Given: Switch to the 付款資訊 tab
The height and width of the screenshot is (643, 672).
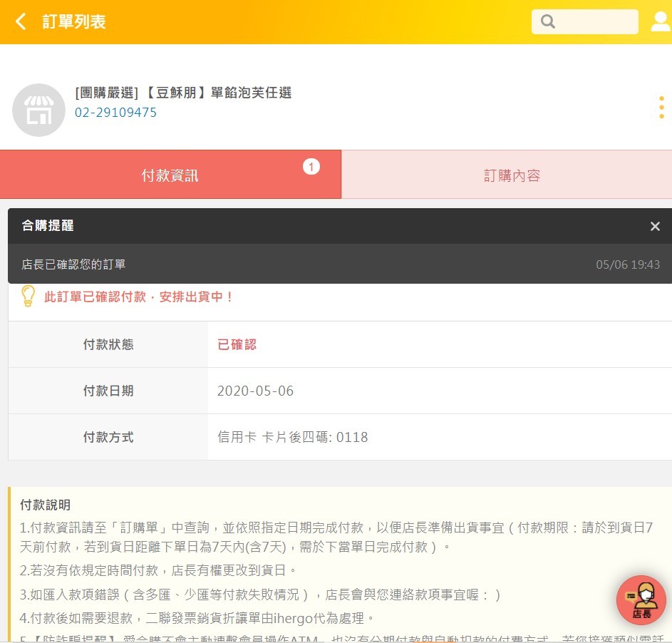Looking at the screenshot, I should [170, 175].
